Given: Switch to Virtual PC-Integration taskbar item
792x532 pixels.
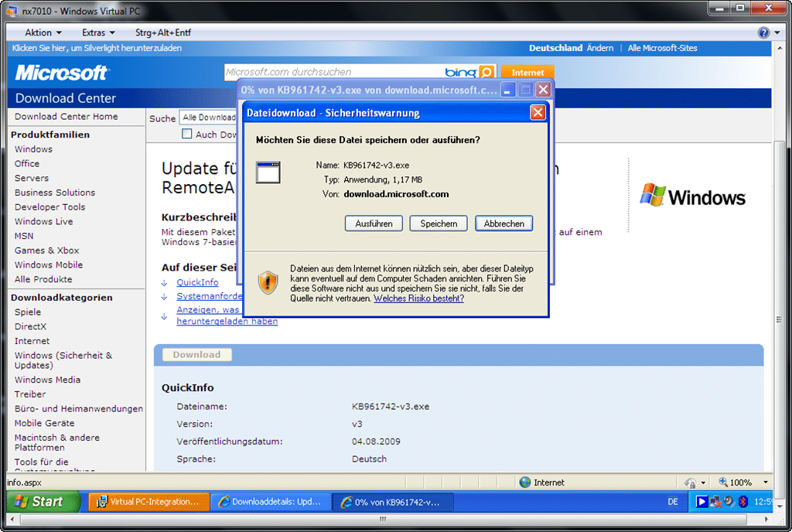Looking at the screenshot, I should [x=148, y=502].
